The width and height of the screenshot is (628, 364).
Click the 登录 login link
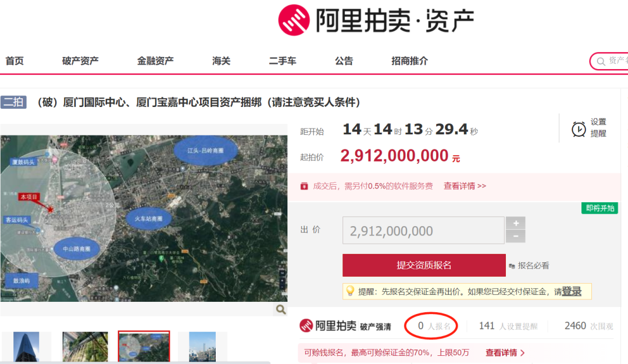[x=572, y=291]
